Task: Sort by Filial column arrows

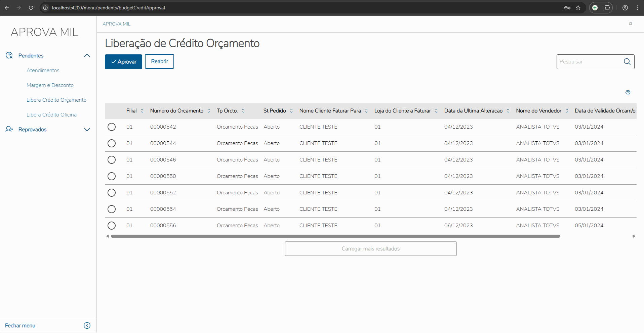Action: (x=142, y=111)
